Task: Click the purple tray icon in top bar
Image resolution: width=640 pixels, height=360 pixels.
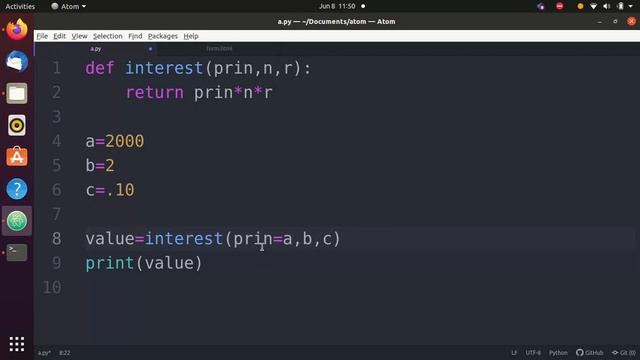Action: pos(541,6)
